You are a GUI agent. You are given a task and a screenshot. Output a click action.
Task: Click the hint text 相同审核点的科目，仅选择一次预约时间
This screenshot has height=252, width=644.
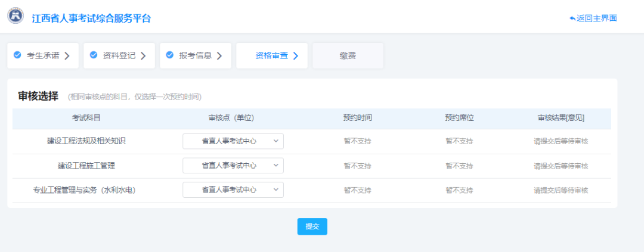point(135,97)
